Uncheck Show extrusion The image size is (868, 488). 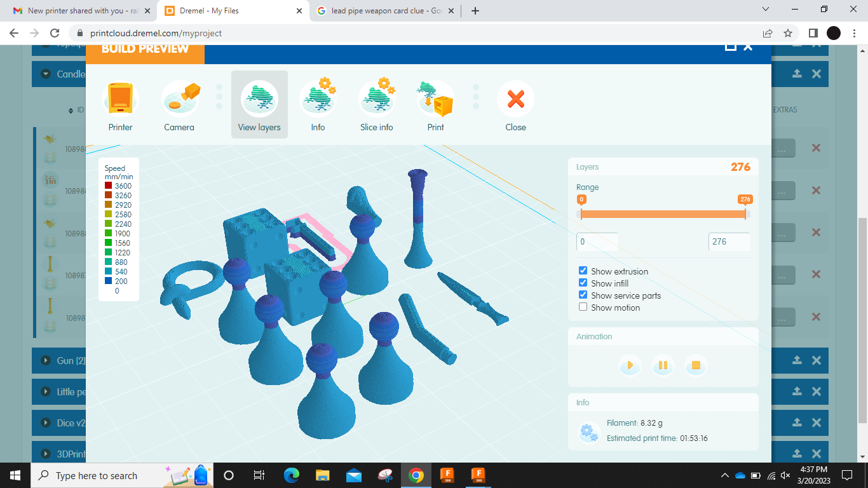(x=583, y=271)
